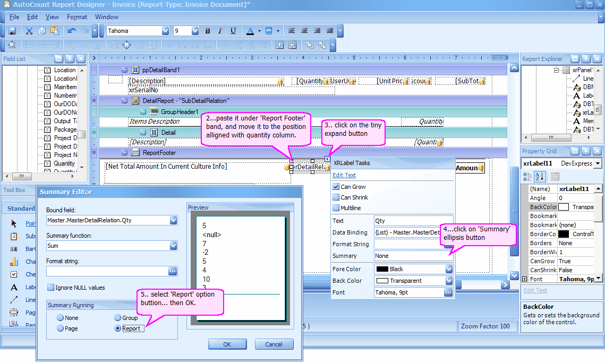The image size is (605, 364).
Task: Open the Summary function dropdown
Action: [x=174, y=246]
